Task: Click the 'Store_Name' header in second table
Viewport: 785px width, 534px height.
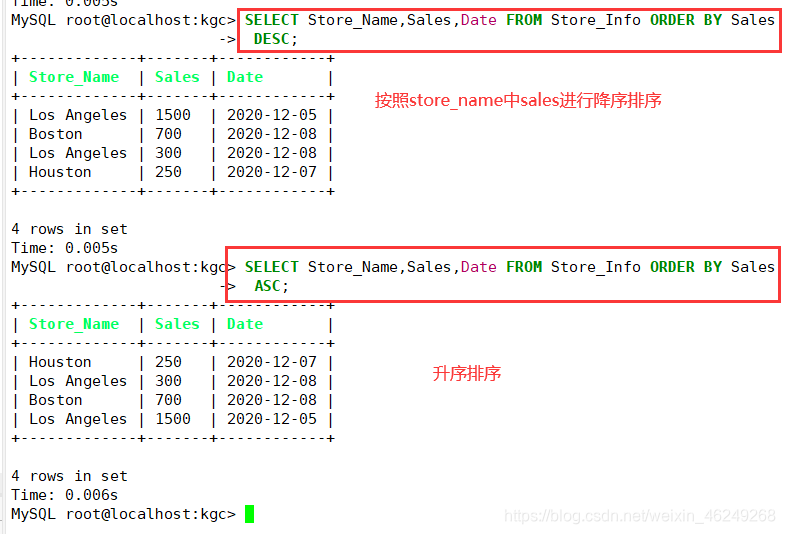Action: coord(74,324)
